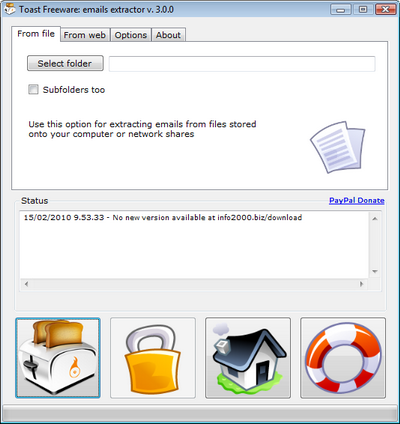Click the bottom progress bar
This screenshot has height=424, width=400.
pos(200,414)
